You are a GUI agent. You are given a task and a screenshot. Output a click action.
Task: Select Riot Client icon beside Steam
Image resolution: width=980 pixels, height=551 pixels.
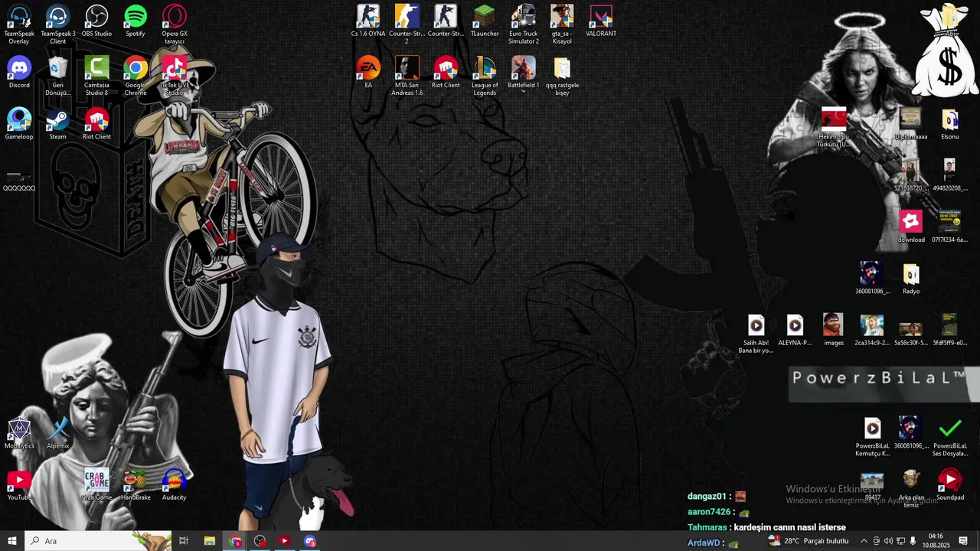[96, 124]
